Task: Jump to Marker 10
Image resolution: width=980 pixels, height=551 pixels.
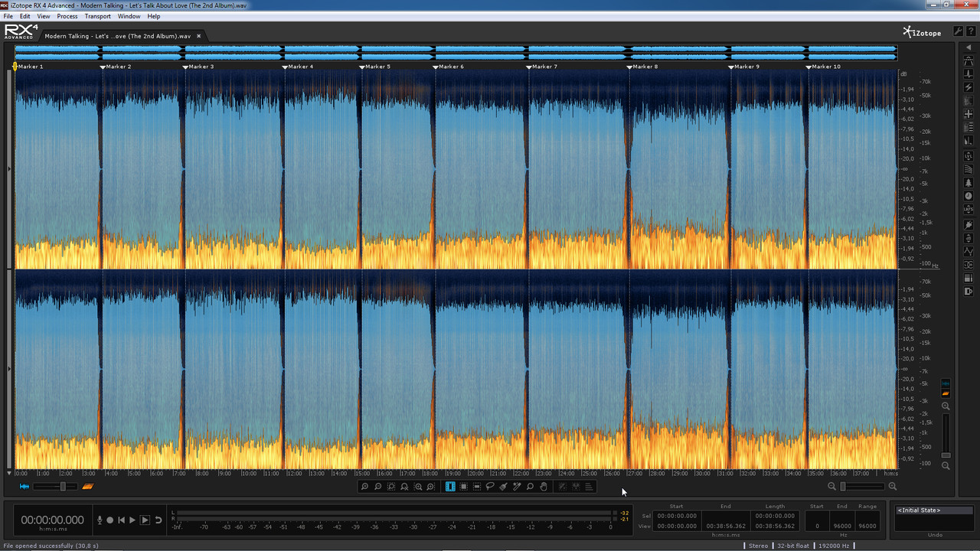Action: click(823, 67)
